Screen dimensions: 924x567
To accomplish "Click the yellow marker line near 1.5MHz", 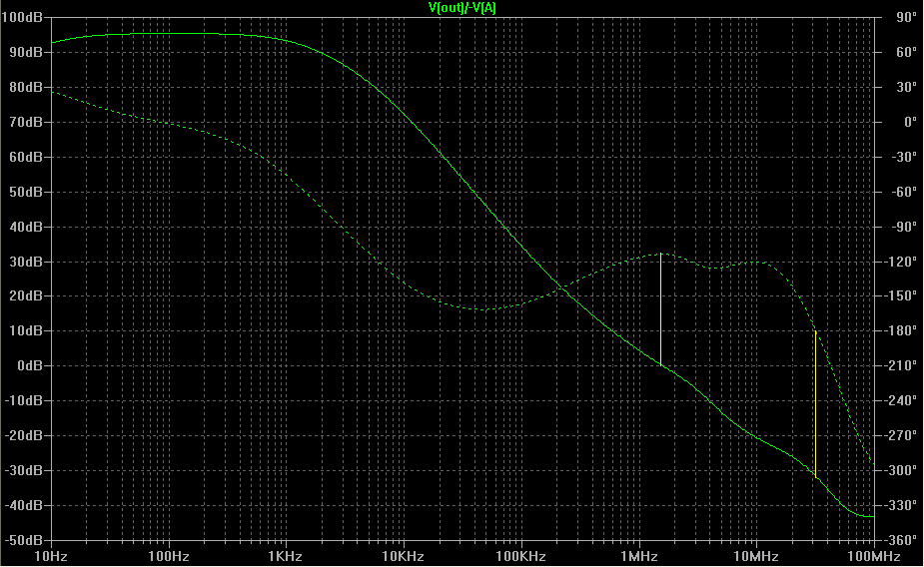I will pyautogui.click(x=660, y=309).
